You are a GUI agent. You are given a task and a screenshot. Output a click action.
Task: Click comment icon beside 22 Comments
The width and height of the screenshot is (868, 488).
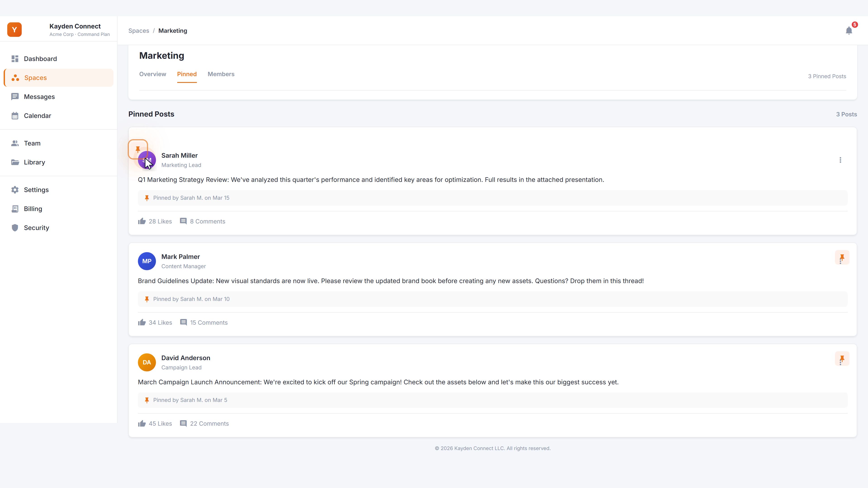tap(183, 424)
